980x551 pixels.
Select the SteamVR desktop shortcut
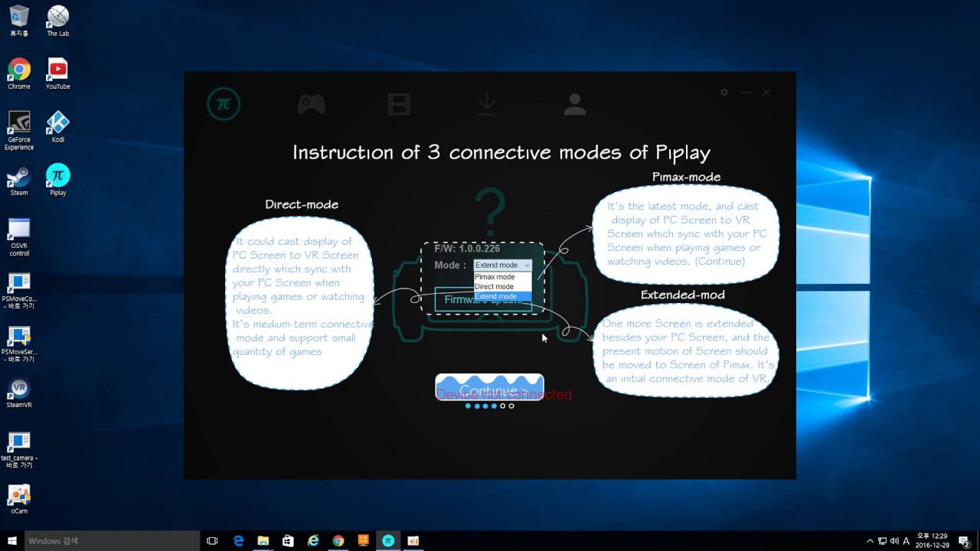(x=19, y=393)
